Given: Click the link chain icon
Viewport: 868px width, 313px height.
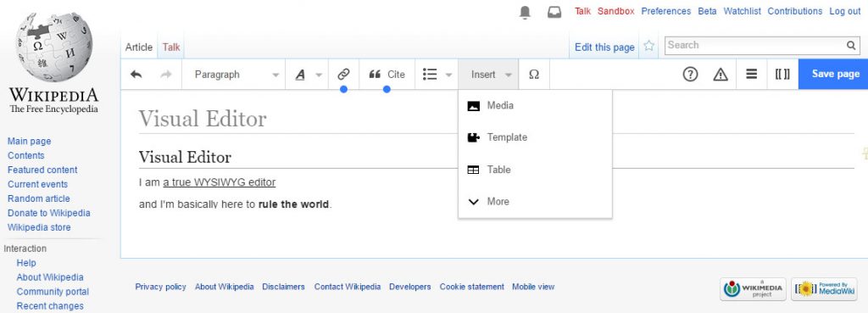Looking at the screenshot, I should tap(344, 75).
